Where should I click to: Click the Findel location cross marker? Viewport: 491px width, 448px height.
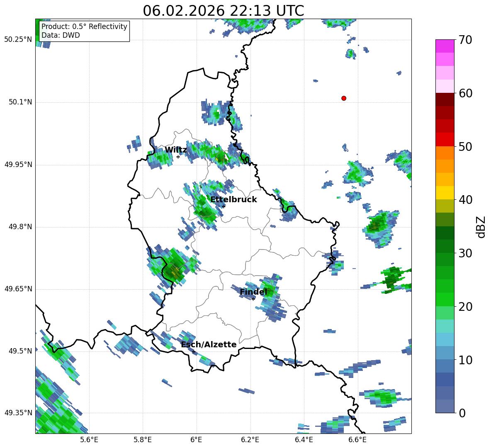[253, 299]
